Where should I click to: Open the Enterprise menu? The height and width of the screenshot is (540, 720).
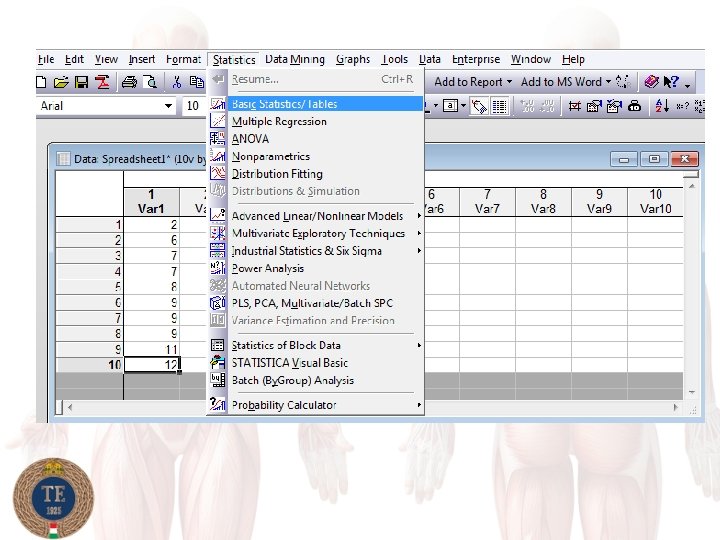[476, 59]
